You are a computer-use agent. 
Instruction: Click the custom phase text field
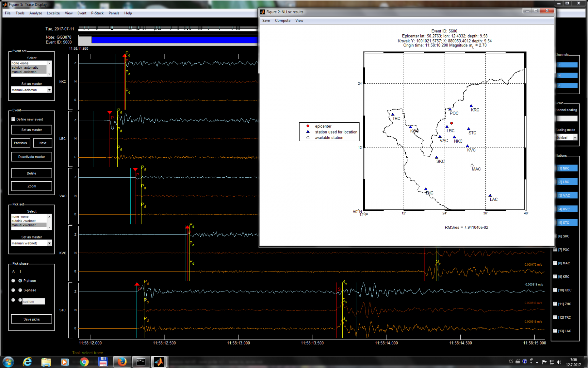pyautogui.click(x=33, y=301)
